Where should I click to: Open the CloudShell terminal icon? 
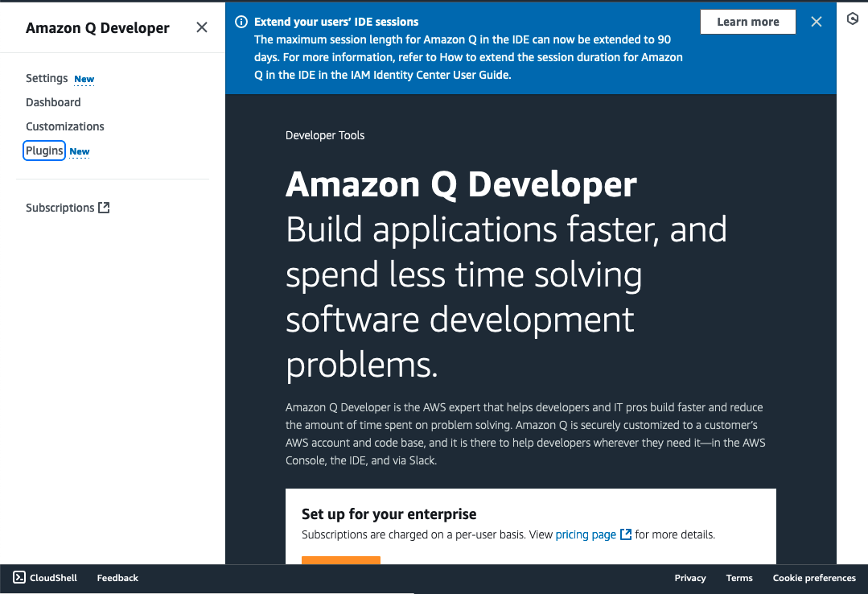point(18,577)
